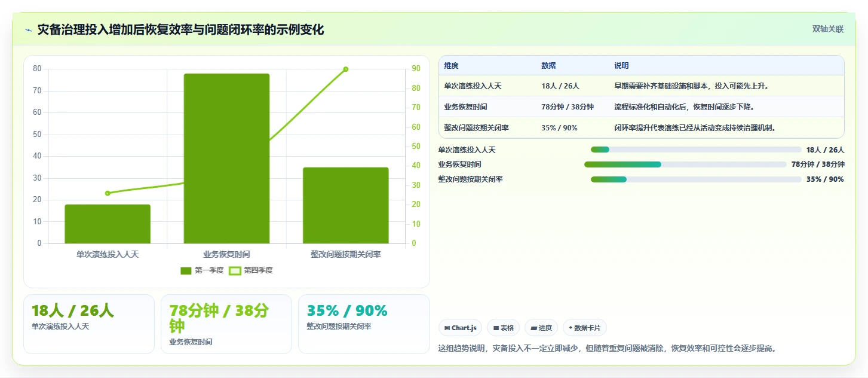
Task: Select the 表格 tag chip
Action: point(503,328)
